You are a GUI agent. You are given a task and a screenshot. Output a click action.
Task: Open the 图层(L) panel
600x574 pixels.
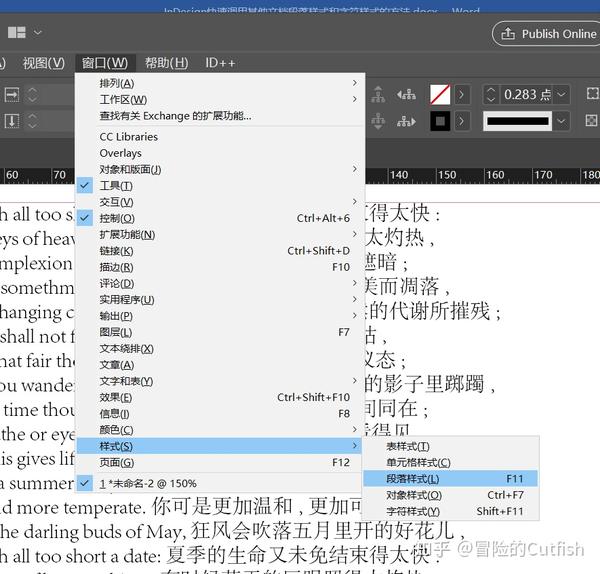point(220,332)
